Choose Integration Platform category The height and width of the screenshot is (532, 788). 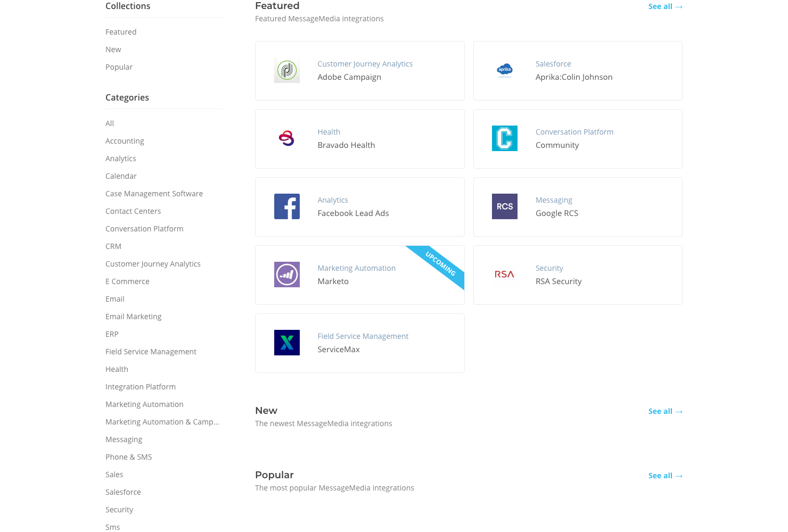tap(141, 387)
